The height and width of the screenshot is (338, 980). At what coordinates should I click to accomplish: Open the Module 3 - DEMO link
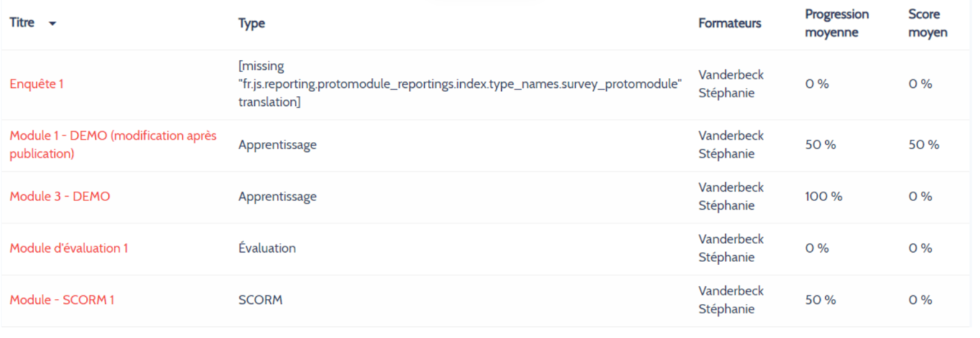click(x=60, y=196)
